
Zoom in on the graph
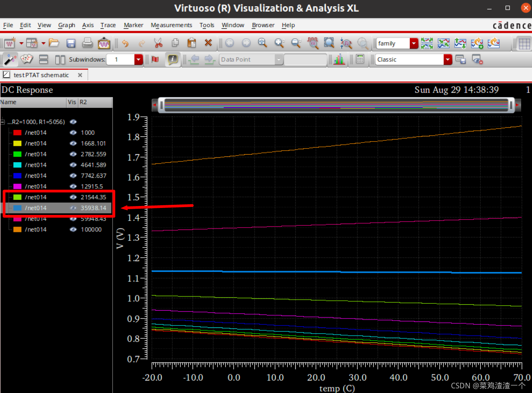coord(279,43)
